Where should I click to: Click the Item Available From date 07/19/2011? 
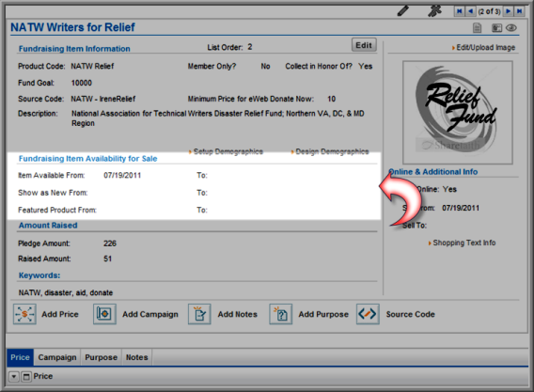pyautogui.click(x=122, y=175)
